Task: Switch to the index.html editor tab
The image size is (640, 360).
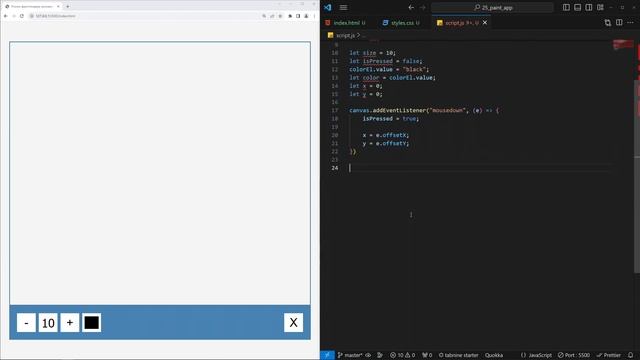Action: point(346,23)
